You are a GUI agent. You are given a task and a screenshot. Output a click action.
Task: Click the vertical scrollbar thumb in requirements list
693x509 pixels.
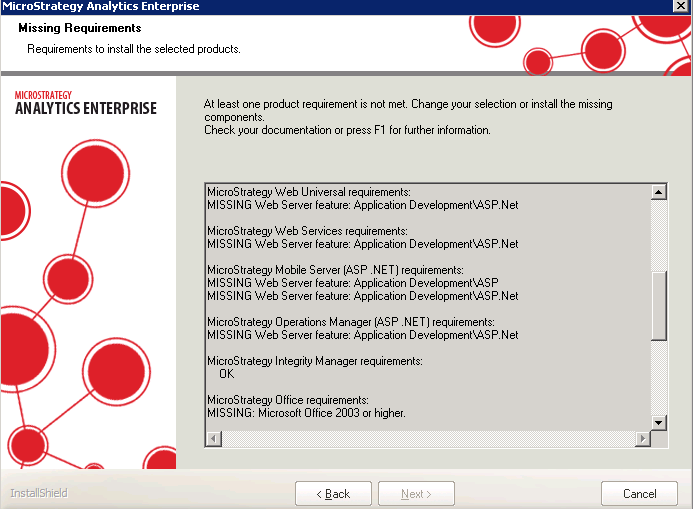pyautogui.click(x=658, y=306)
